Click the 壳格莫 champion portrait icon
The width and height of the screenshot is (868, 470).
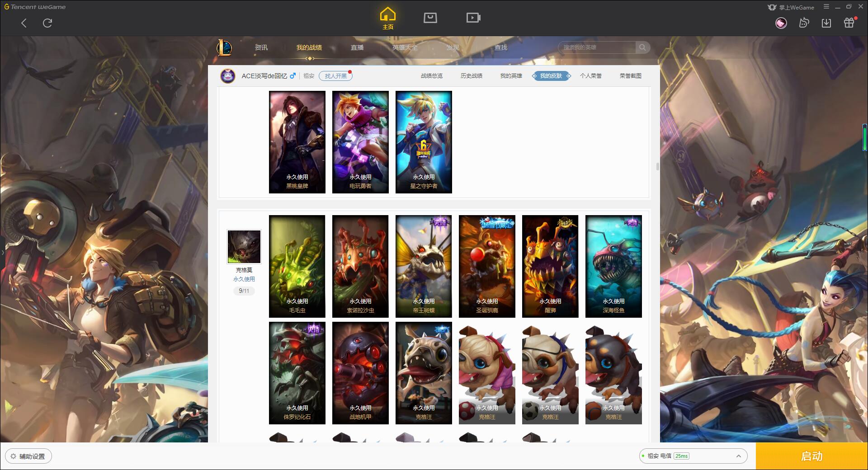point(244,247)
